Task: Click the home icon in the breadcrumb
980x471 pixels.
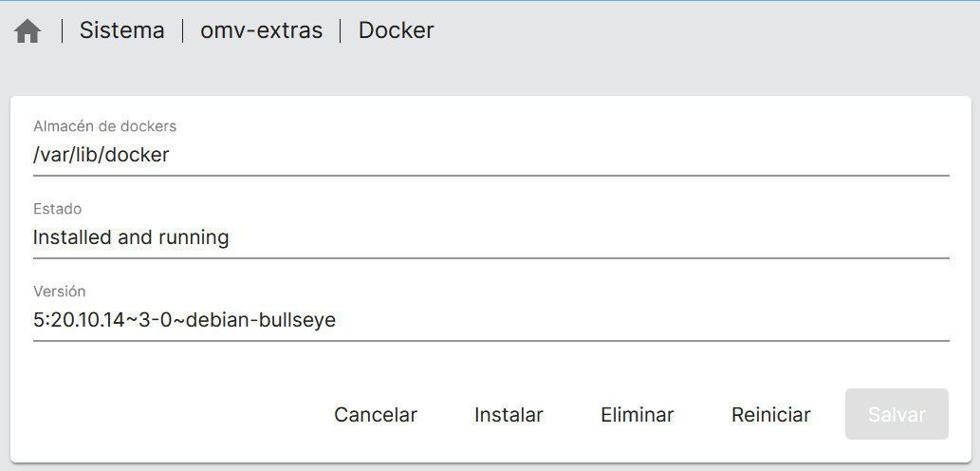Action: pos(28,31)
